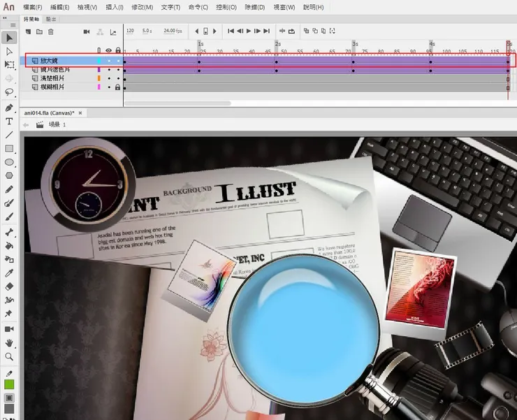Go to last frame
517x420 pixels.
point(267,31)
